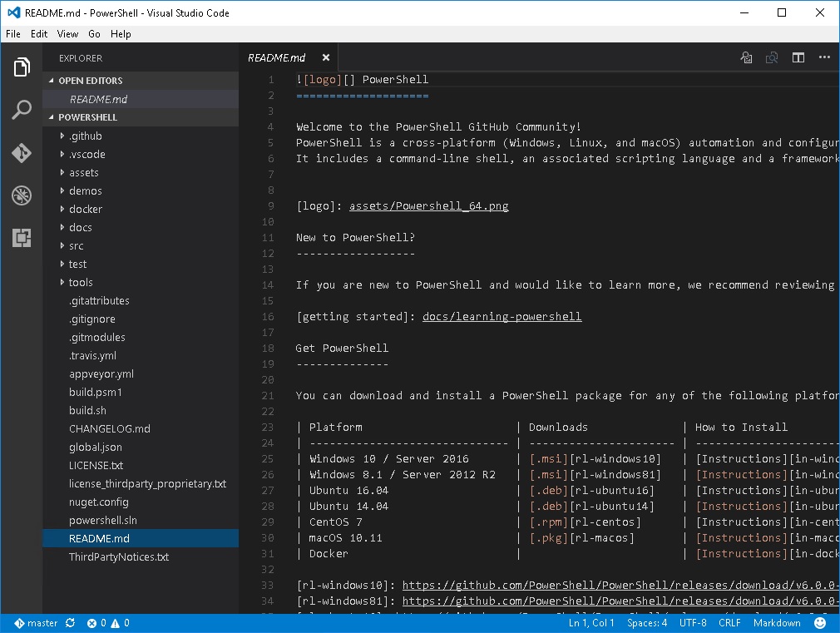The width and height of the screenshot is (840, 633).
Task: Open the rl-windows81 GitHub releases URL
Action: pyautogui.click(x=620, y=601)
